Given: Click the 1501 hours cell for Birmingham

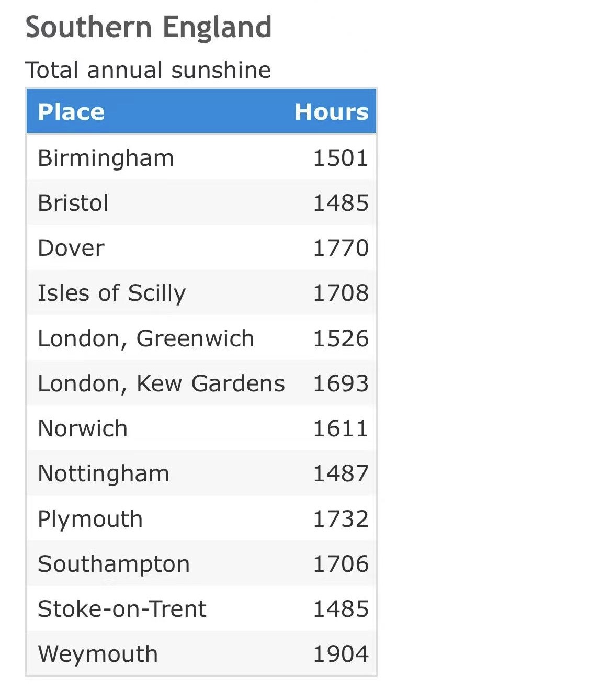Looking at the screenshot, I should tap(341, 158).
